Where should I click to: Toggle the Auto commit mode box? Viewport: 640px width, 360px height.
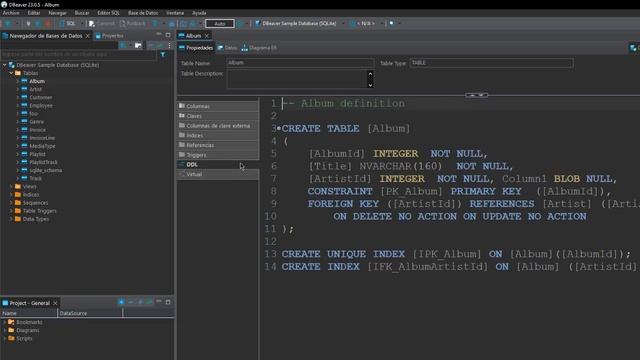pyautogui.click(x=220, y=24)
